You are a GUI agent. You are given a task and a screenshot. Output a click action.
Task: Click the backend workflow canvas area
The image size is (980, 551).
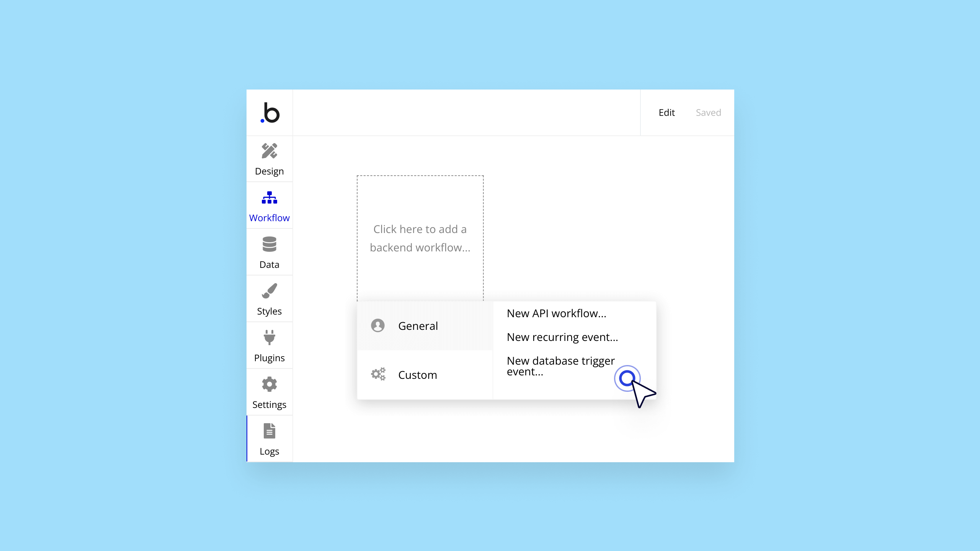coord(420,238)
